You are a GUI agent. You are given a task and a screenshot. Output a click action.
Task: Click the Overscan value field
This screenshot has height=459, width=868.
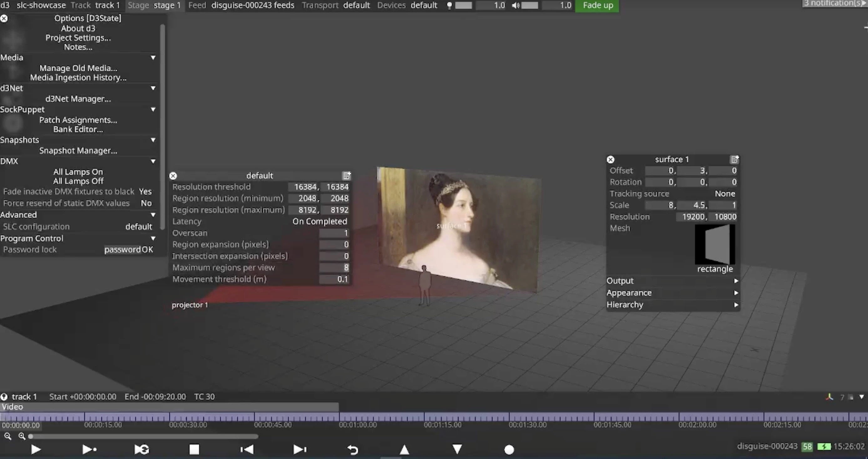coord(334,233)
